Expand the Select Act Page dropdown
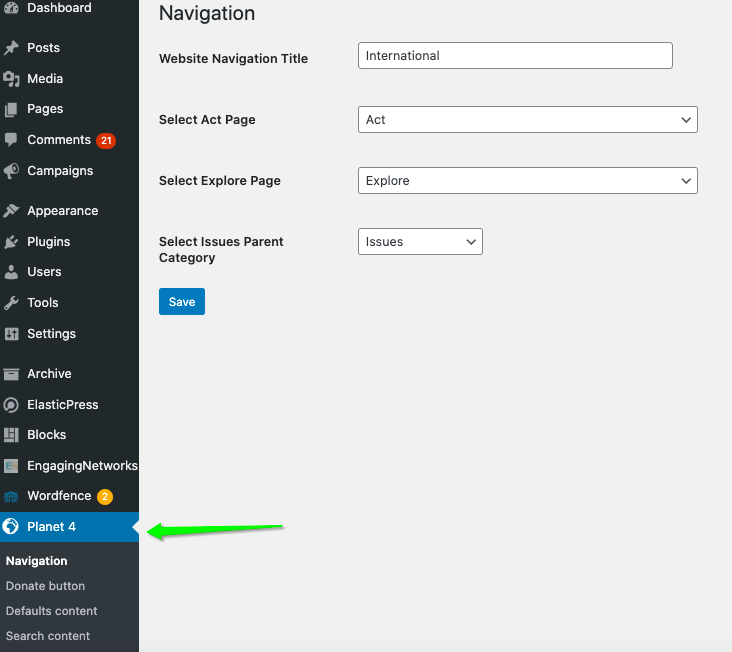This screenshot has height=652, width=732. click(x=528, y=119)
